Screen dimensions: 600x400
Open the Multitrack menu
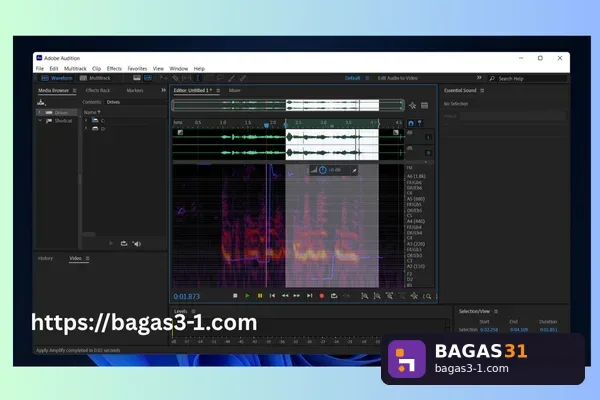[75, 69]
